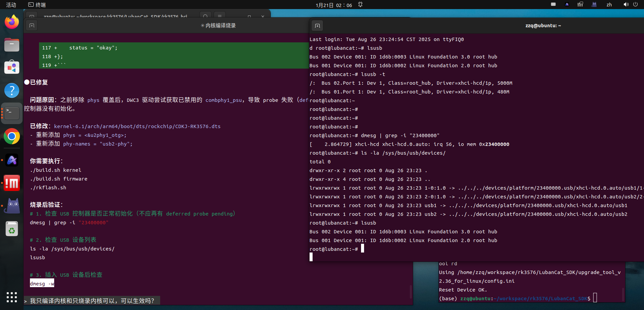The width and height of the screenshot is (644, 310).
Task: Open the Trash dock icon
Action: pyautogui.click(x=12, y=229)
